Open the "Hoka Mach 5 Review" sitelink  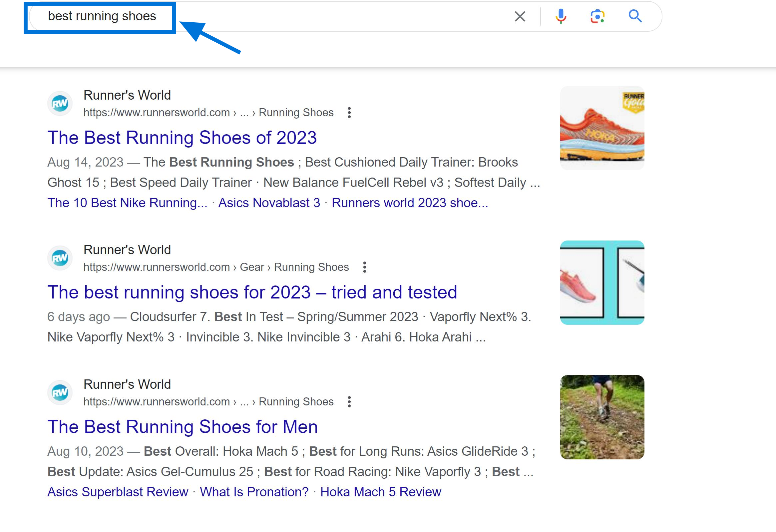pos(381,492)
